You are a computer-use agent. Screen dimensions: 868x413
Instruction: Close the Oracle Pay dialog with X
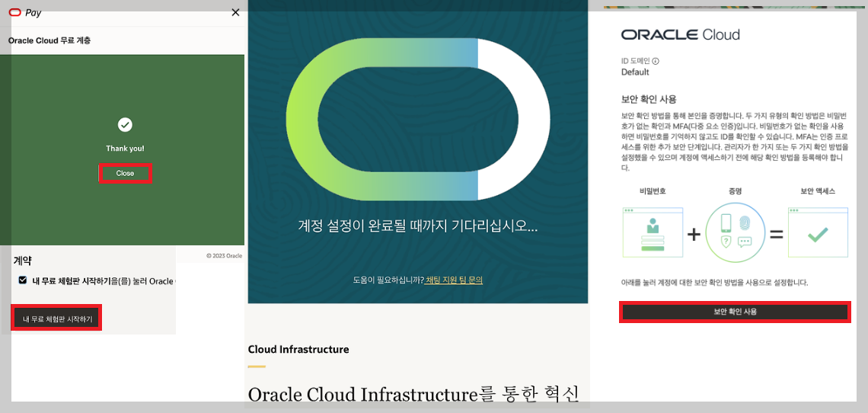[235, 12]
